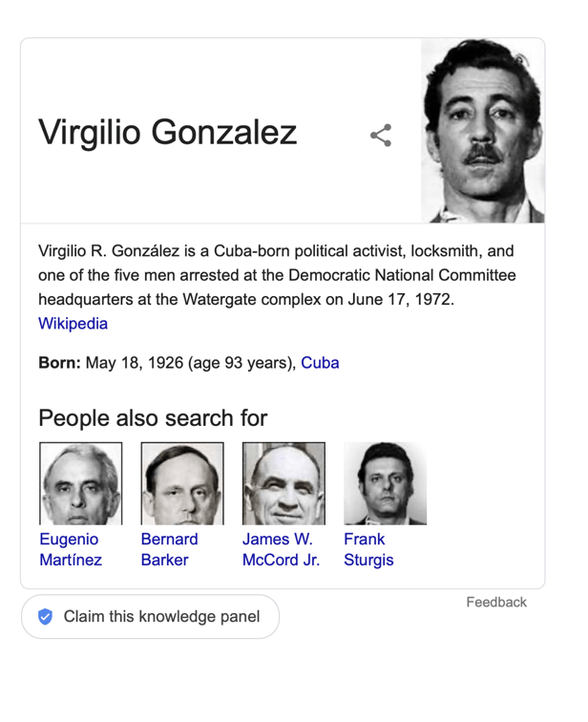Click the description paragraph about the Watergate arrest

(277, 276)
